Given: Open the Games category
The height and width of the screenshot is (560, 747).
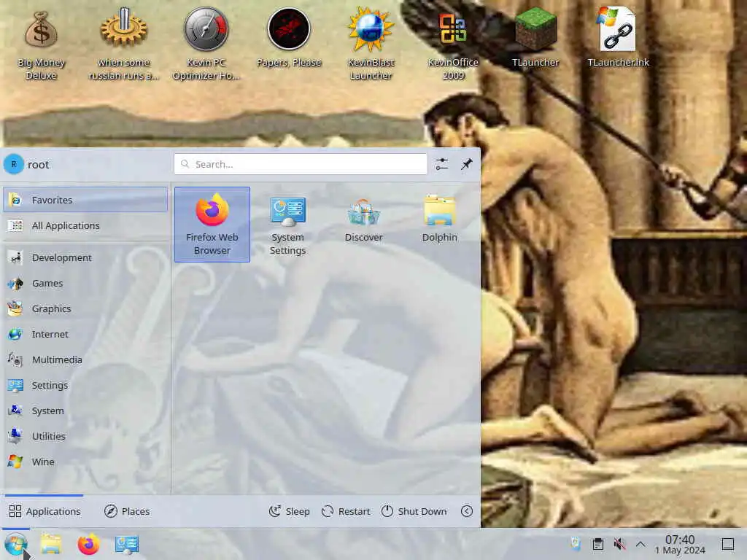Looking at the screenshot, I should coord(85,284).
